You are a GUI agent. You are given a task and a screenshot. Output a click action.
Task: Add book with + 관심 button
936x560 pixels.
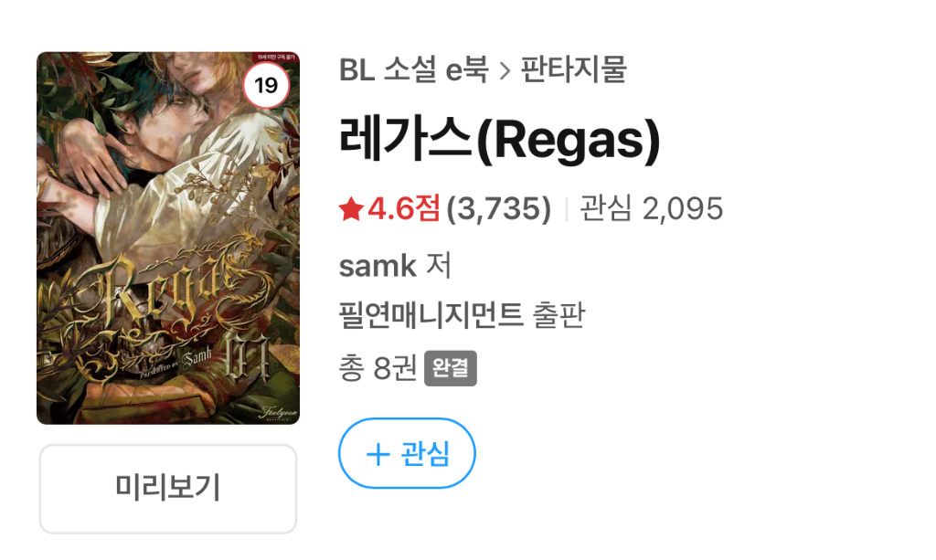[407, 453]
